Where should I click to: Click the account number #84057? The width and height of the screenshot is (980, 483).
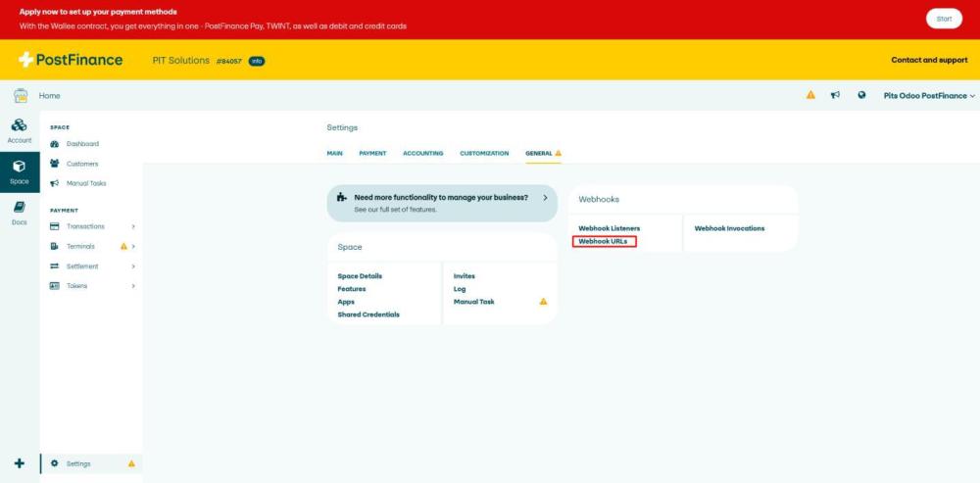228,62
